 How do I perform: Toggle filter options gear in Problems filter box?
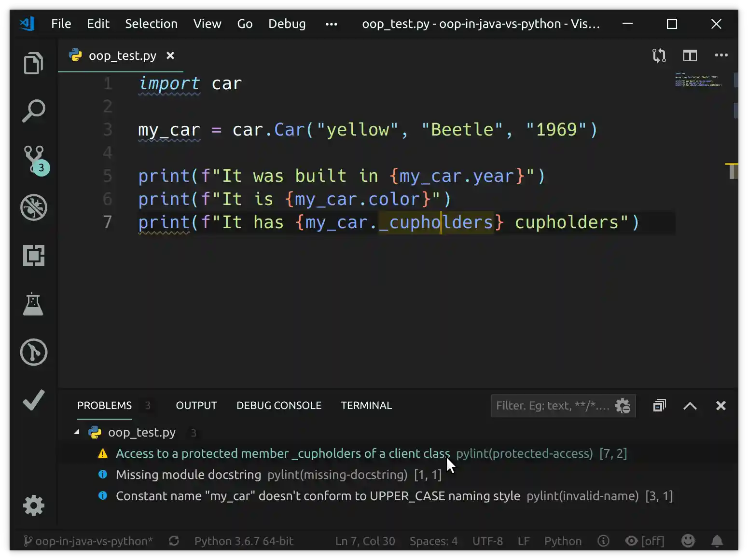pos(623,406)
